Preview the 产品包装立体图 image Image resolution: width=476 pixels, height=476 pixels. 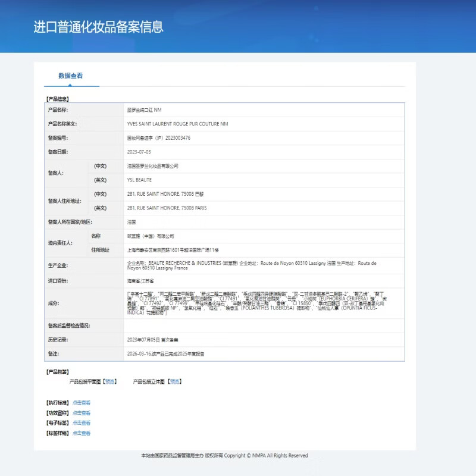[175, 381]
